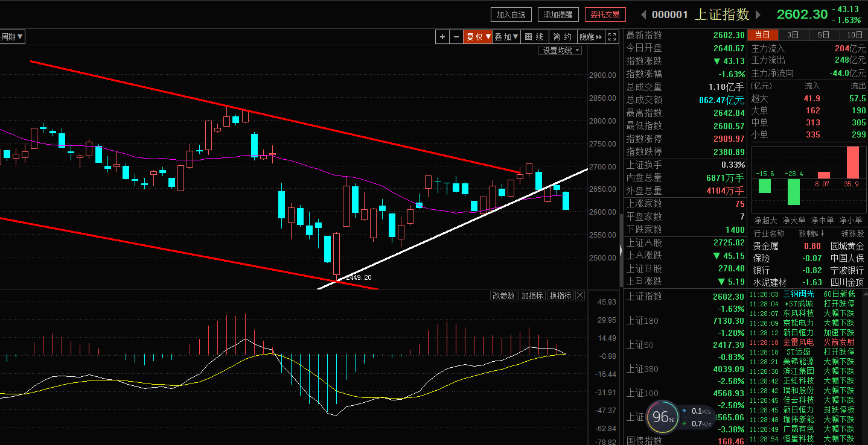Select the 3日 capital flow tab
Image resolution: width=868 pixels, height=445 pixels.
793,35
